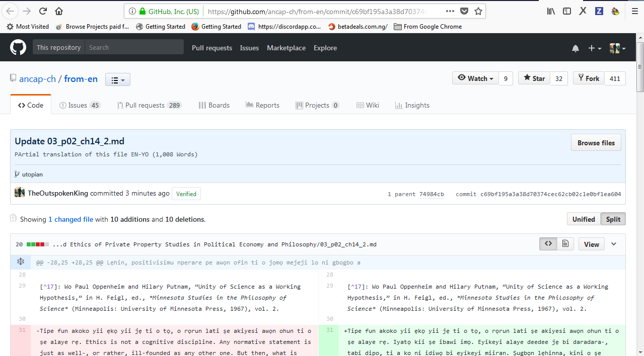This screenshot has height=356, width=644.
Task: Reload the page with the refresh icon
Action: point(43,11)
